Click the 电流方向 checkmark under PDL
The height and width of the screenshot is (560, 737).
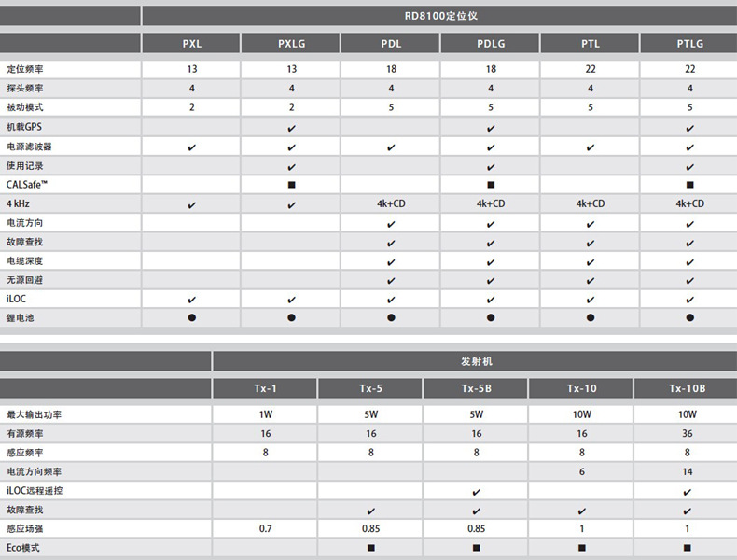391,223
